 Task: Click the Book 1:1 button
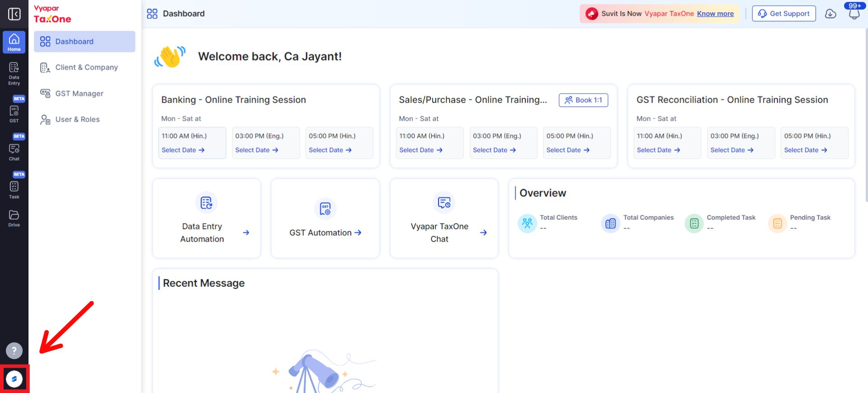583,100
